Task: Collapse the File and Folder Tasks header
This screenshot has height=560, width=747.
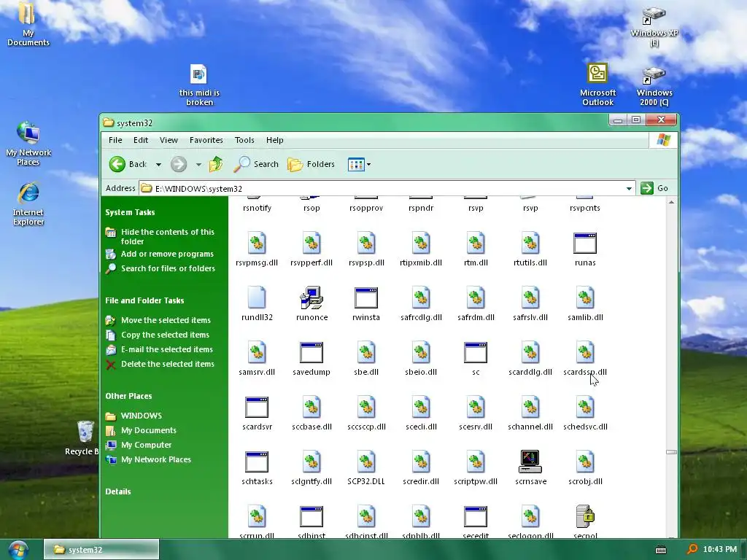Action: pyautogui.click(x=144, y=300)
